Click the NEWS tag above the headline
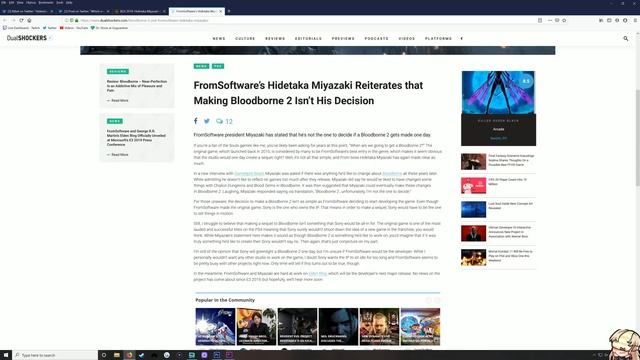 (x=201, y=66)
